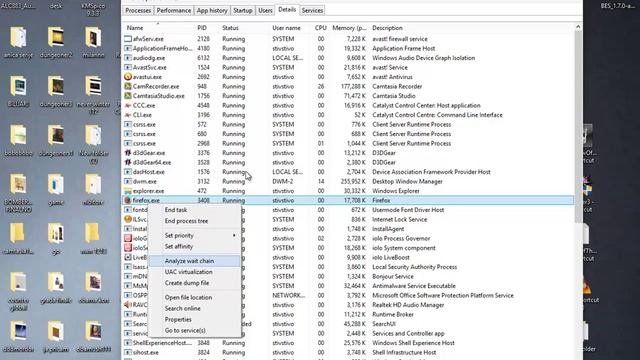Click the d3dGear64.exe icon
The image size is (640, 360).
pyautogui.click(x=128, y=162)
